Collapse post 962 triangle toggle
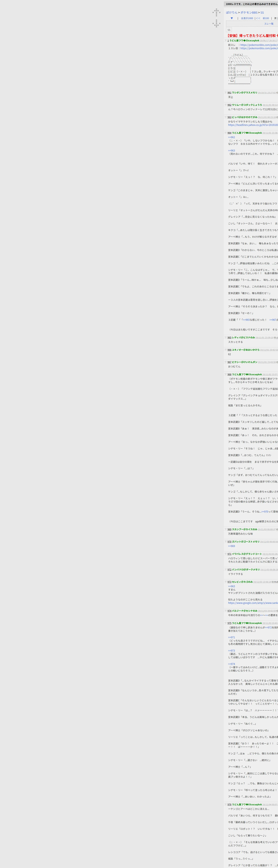This screenshot has height=868, width=278. pos(226,105)
